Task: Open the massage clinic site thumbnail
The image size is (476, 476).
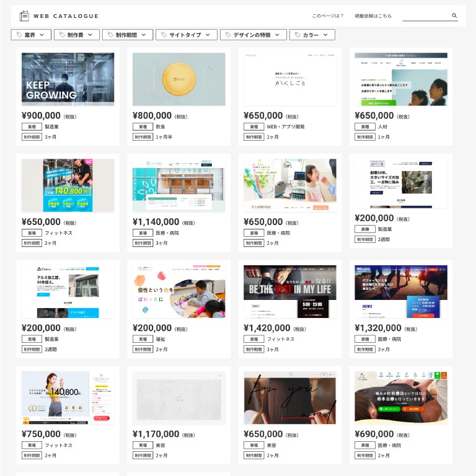Action: point(401,398)
